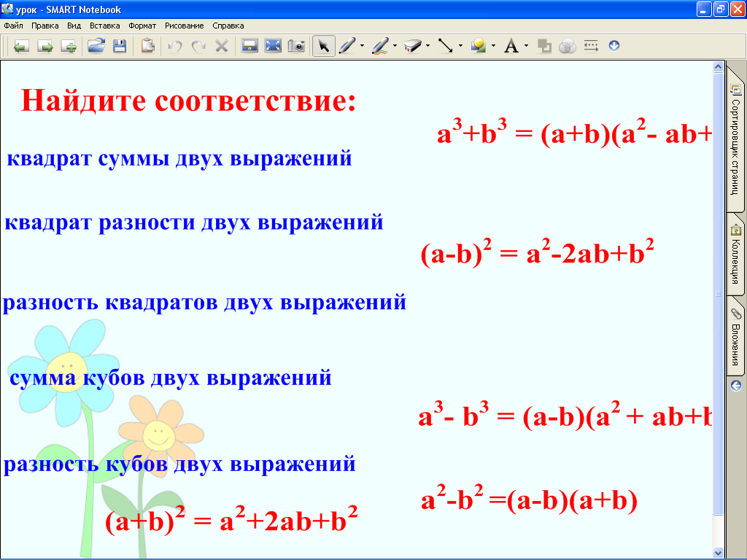Click vertical scrollbar up arrow
The width and height of the screenshot is (747, 560).
click(718, 66)
